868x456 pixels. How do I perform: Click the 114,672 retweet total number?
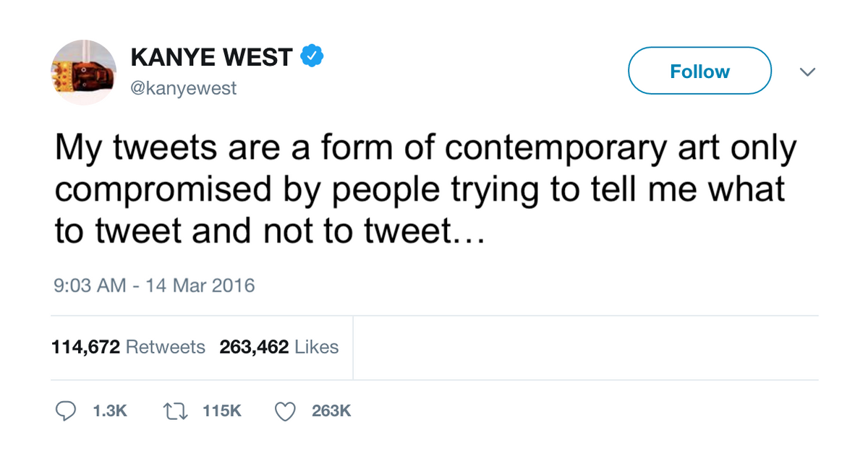(x=85, y=348)
